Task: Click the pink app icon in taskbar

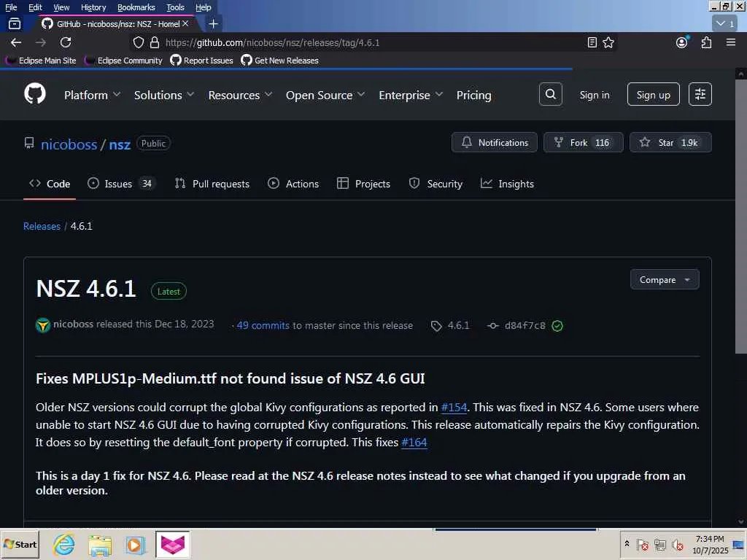Action: point(172,544)
